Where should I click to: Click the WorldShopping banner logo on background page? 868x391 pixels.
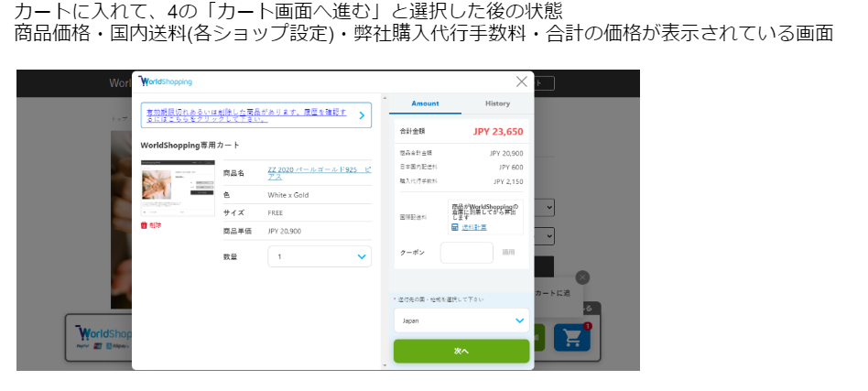(103, 334)
